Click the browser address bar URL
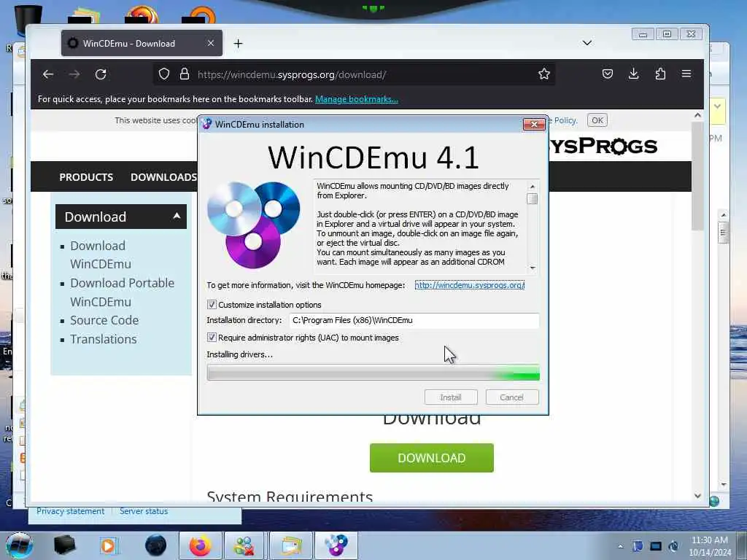Image resolution: width=747 pixels, height=560 pixels. pos(292,75)
